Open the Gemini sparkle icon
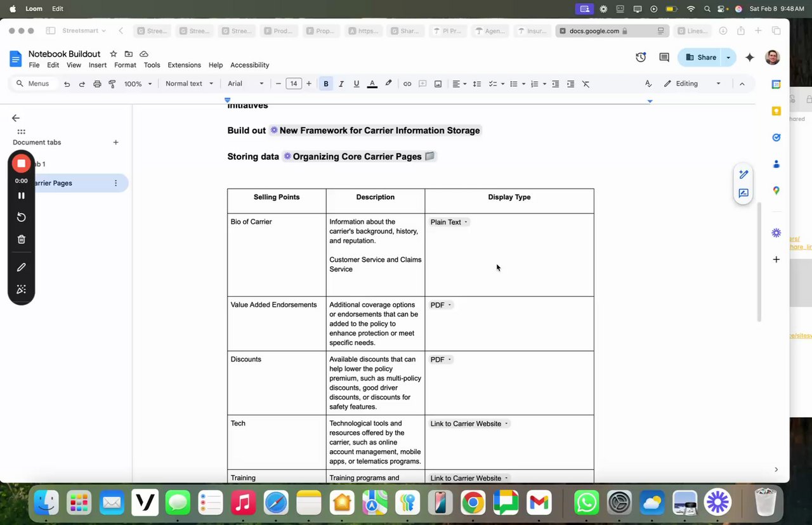 tap(750, 57)
